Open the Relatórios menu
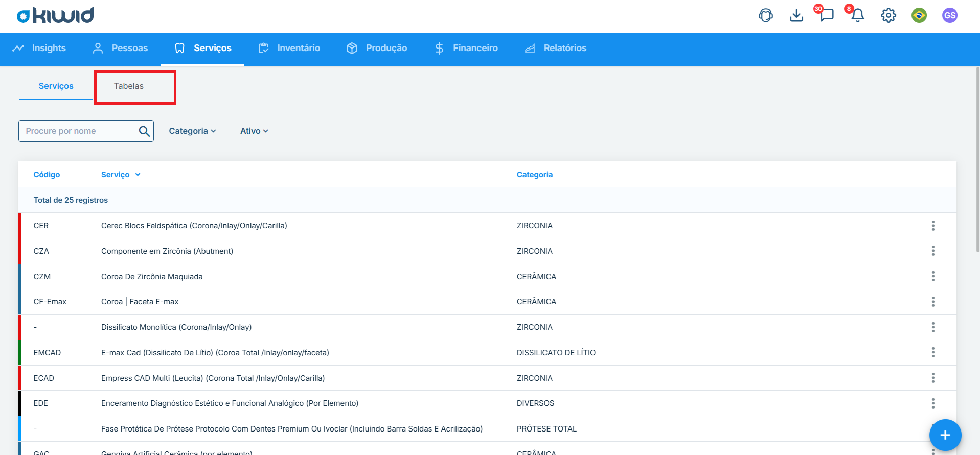 pos(556,48)
